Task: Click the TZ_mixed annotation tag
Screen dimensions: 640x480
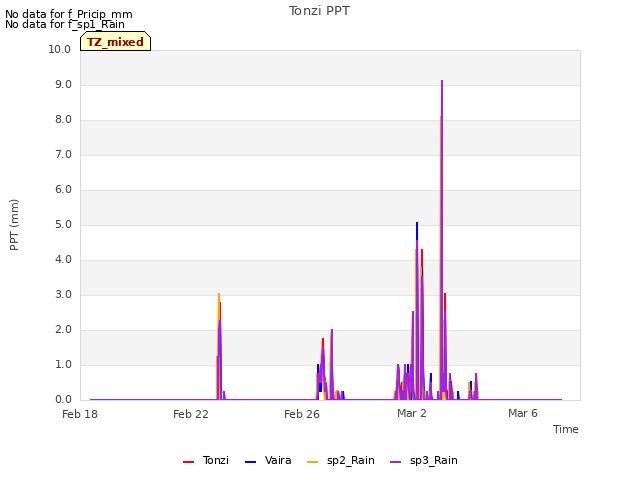Action: pos(116,42)
